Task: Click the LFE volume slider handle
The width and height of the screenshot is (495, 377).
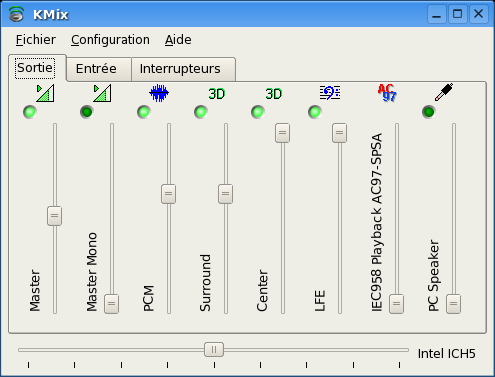Action: coord(339,133)
